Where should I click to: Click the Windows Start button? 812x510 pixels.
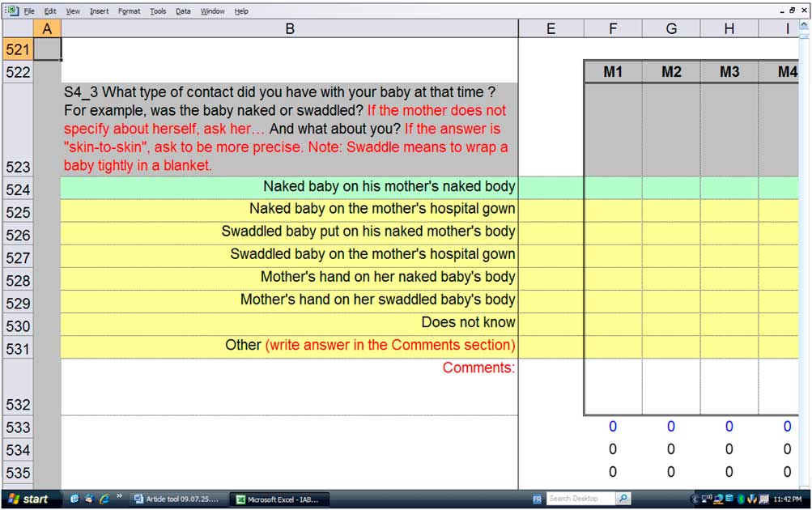click(x=28, y=499)
